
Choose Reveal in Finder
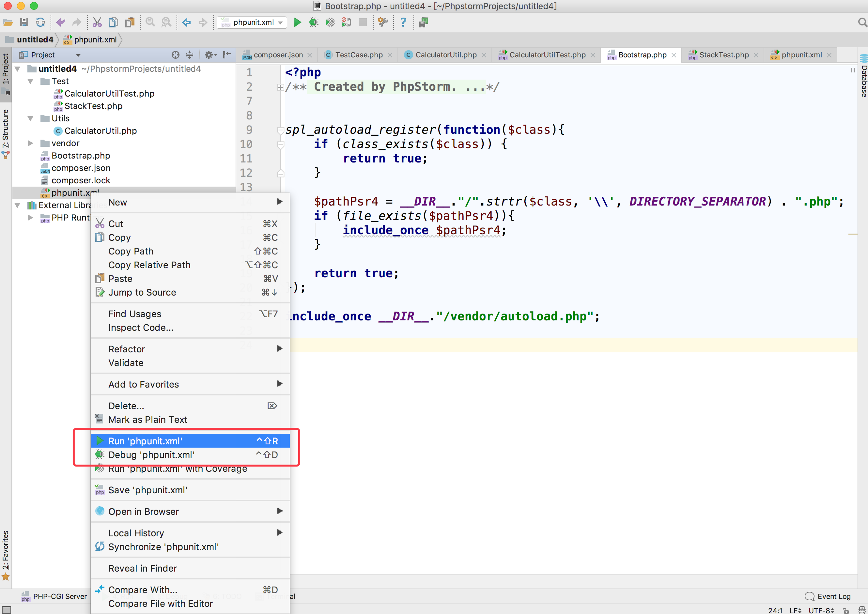pos(190,568)
